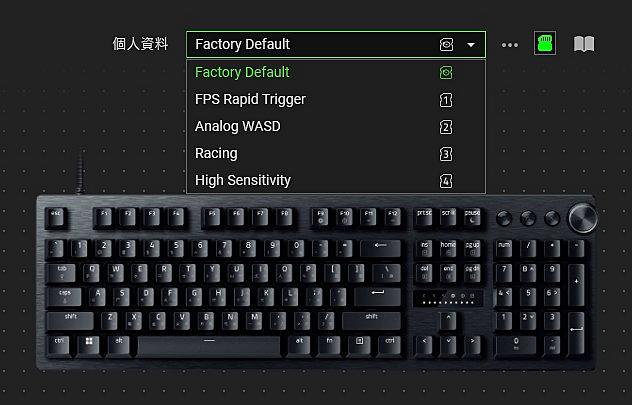Open the book-shaped user guide icon
The width and height of the screenshot is (632, 405).
tap(584, 44)
